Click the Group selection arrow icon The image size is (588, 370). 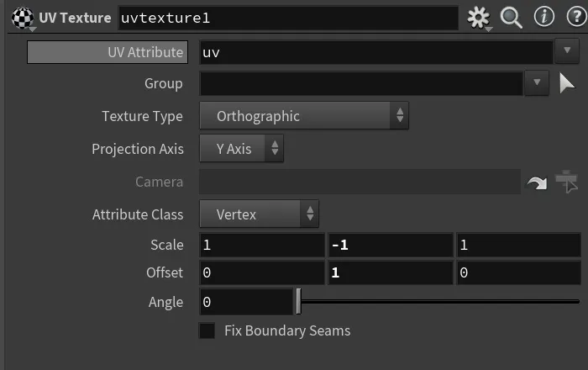coord(566,83)
